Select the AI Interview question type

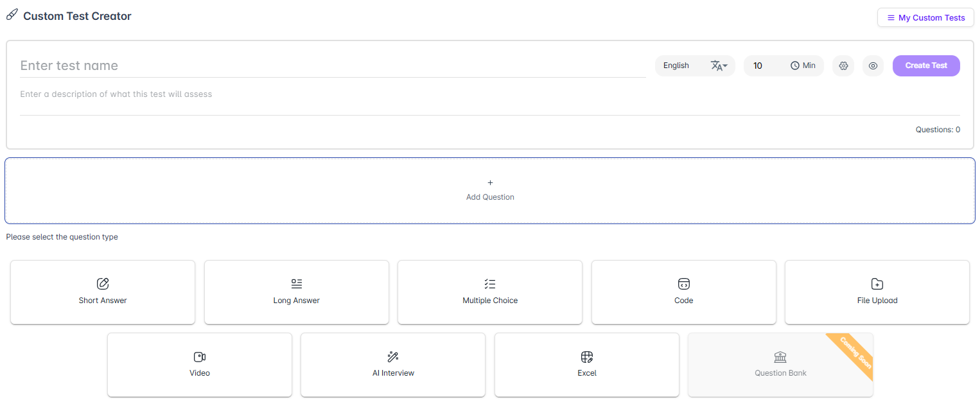tap(392, 365)
